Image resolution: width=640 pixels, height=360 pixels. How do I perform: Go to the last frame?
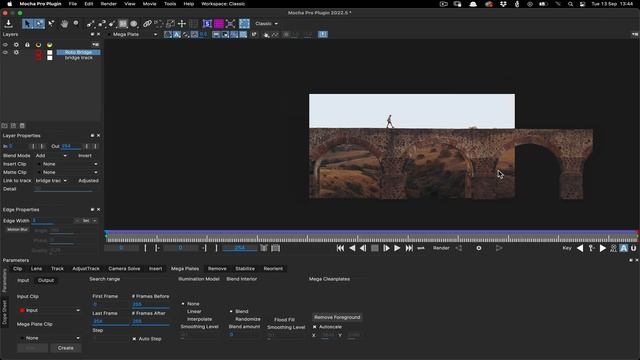409,248
